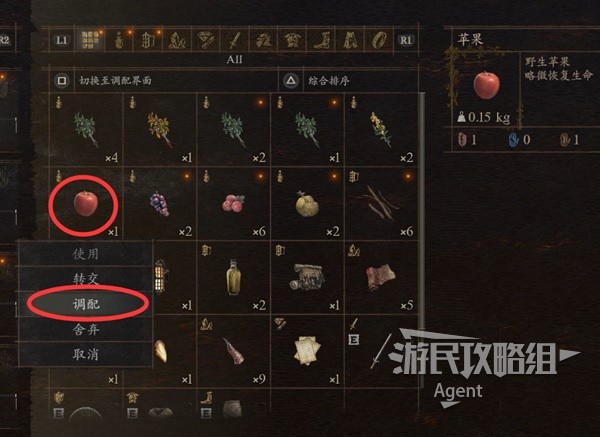Choose 取消 to close the menu
Screen dimensions: 600x437
tap(86, 354)
